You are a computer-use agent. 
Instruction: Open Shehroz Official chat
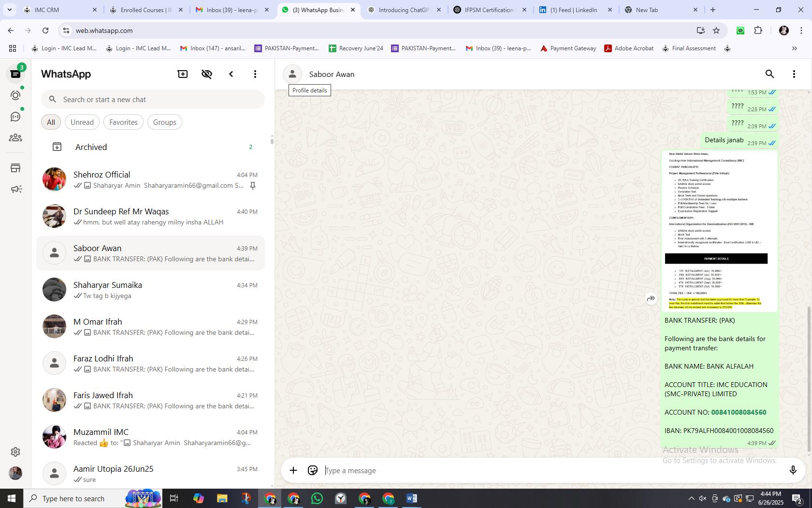pyautogui.click(x=151, y=180)
